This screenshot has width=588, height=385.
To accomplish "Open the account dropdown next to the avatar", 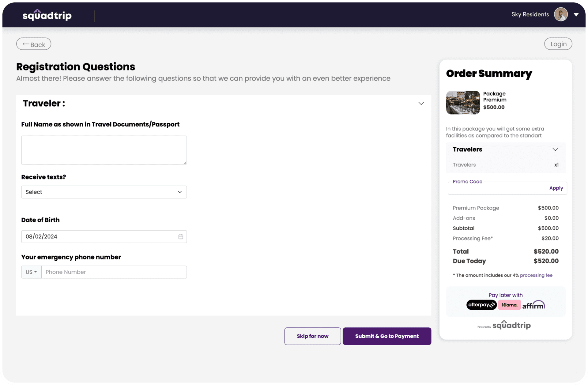I will (577, 14).
